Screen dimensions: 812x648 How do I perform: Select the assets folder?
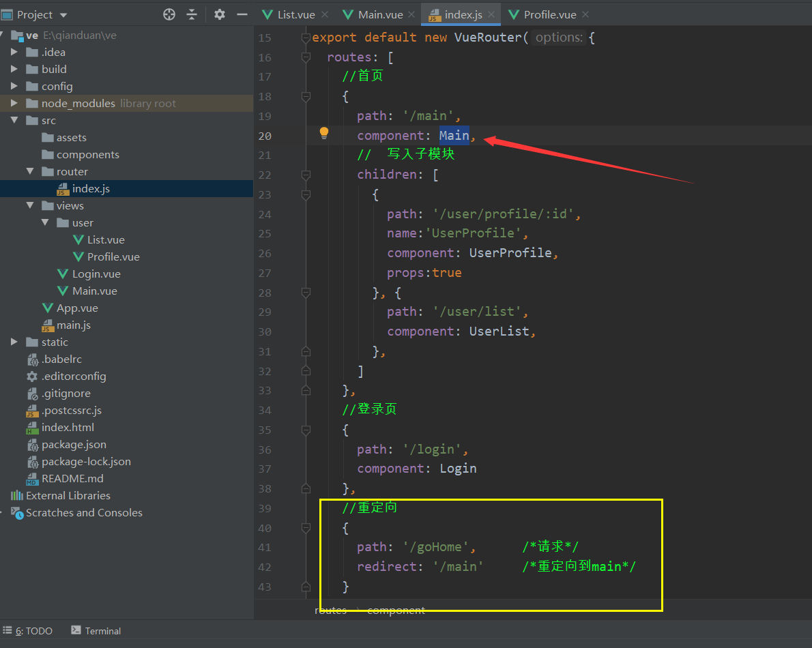click(64, 138)
